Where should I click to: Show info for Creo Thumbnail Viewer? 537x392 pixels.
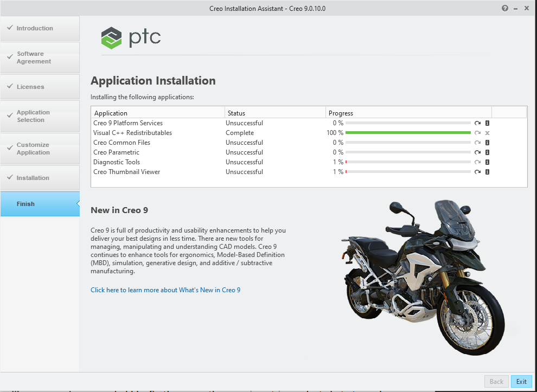coord(487,172)
